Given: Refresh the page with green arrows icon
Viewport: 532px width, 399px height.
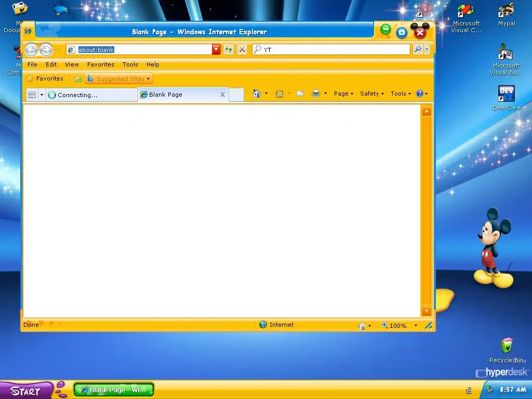Looking at the screenshot, I should pyautogui.click(x=229, y=49).
